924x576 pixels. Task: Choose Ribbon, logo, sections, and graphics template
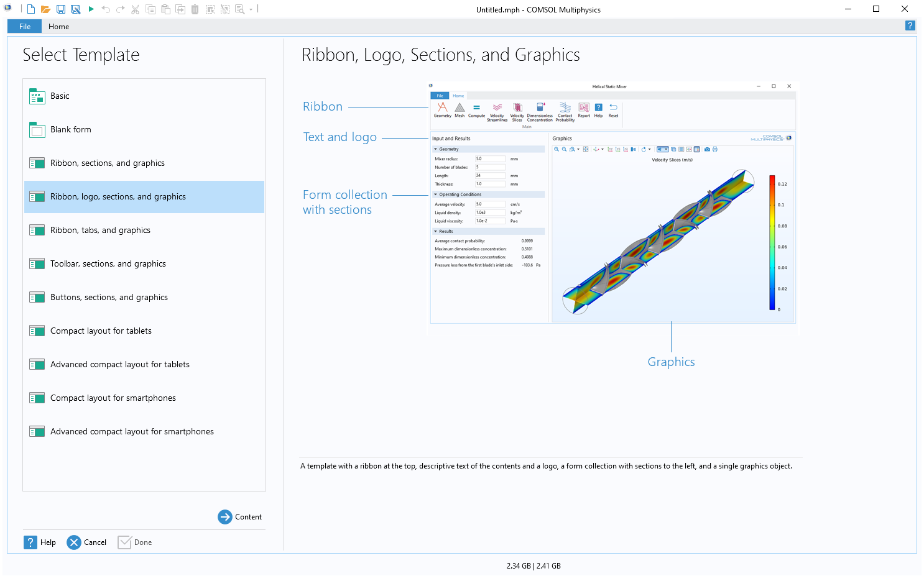(144, 196)
